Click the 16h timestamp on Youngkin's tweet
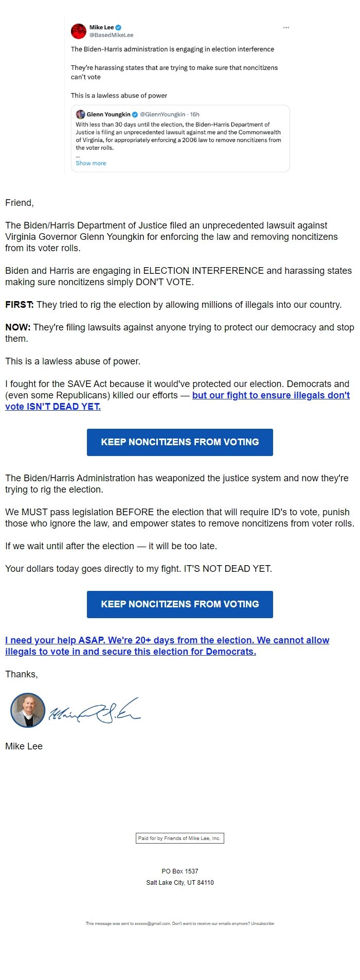Viewport: 360px width, 980px height. point(194,114)
